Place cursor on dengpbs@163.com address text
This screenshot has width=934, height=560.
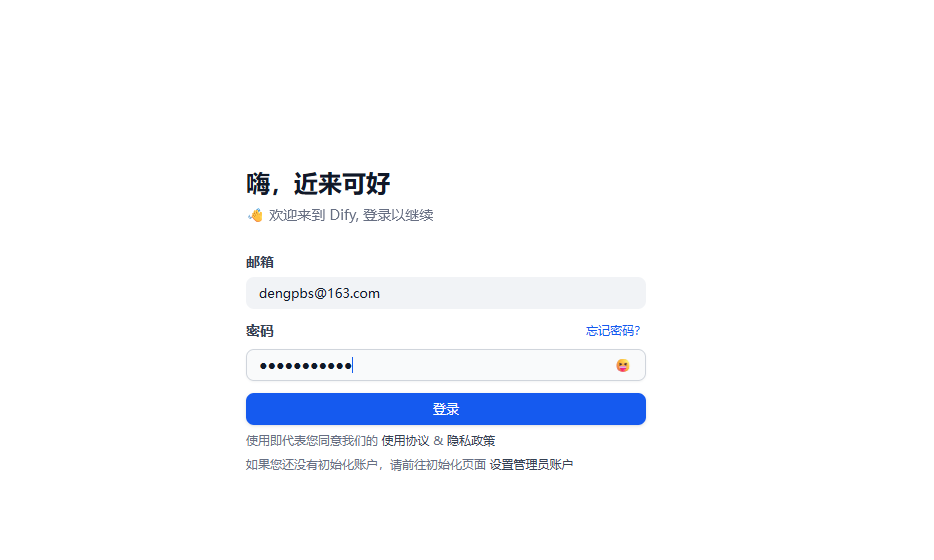(x=319, y=293)
